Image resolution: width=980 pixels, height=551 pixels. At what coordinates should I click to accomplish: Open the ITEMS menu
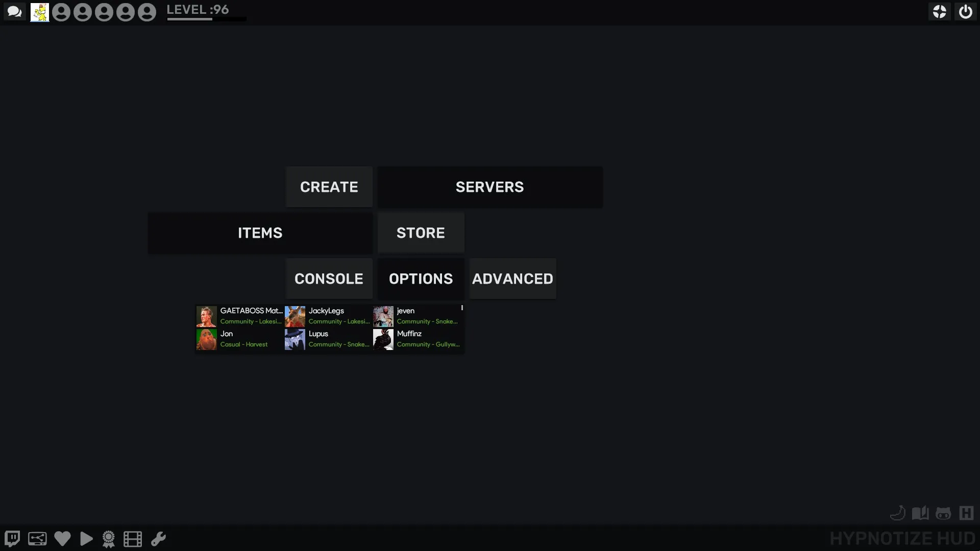tap(260, 233)
